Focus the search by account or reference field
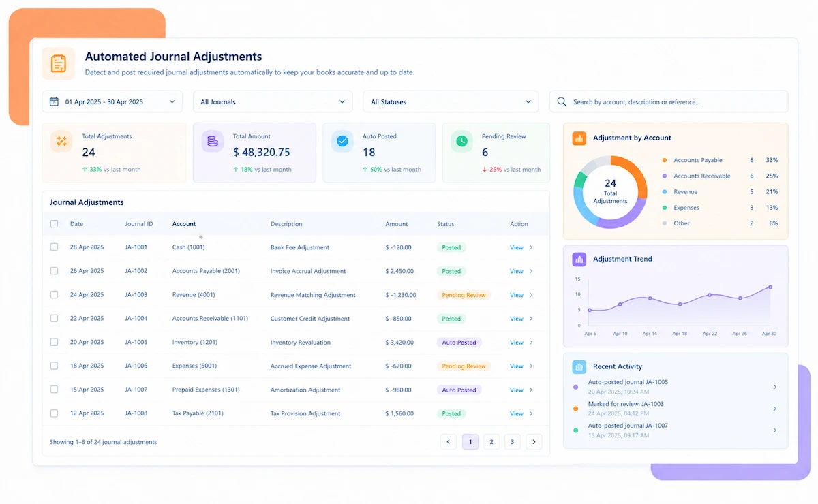 [x=669, y=101]
